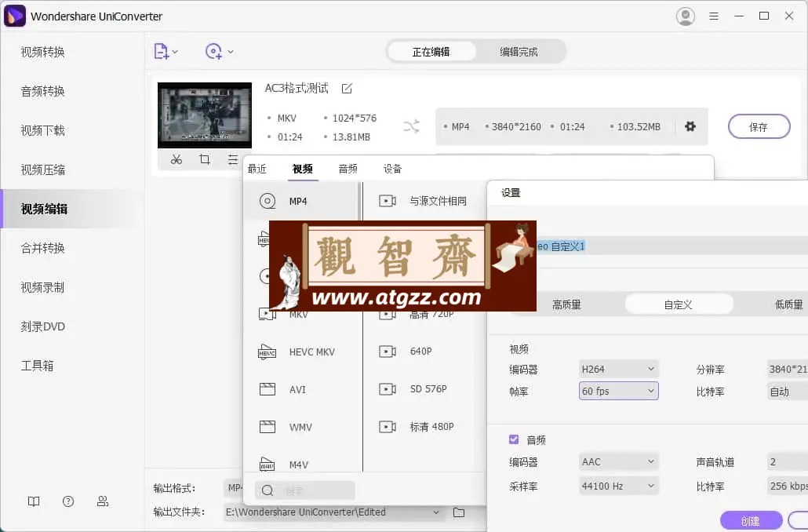Select AVI format
808x532 pixels.
click(x=301, y=390)
